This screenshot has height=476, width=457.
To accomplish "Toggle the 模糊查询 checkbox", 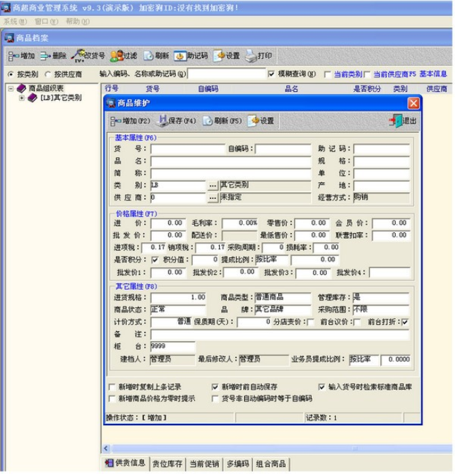I will [271, 74].
